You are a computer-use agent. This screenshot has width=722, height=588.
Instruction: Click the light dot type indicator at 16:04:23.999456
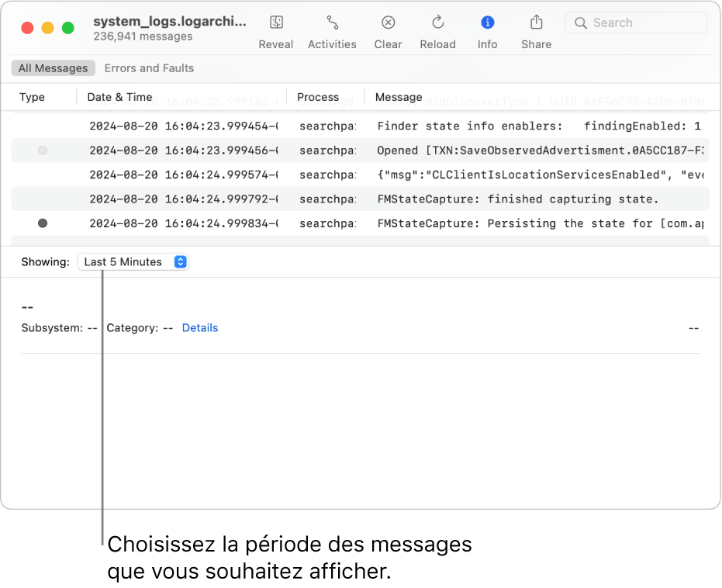coord(43,150)
